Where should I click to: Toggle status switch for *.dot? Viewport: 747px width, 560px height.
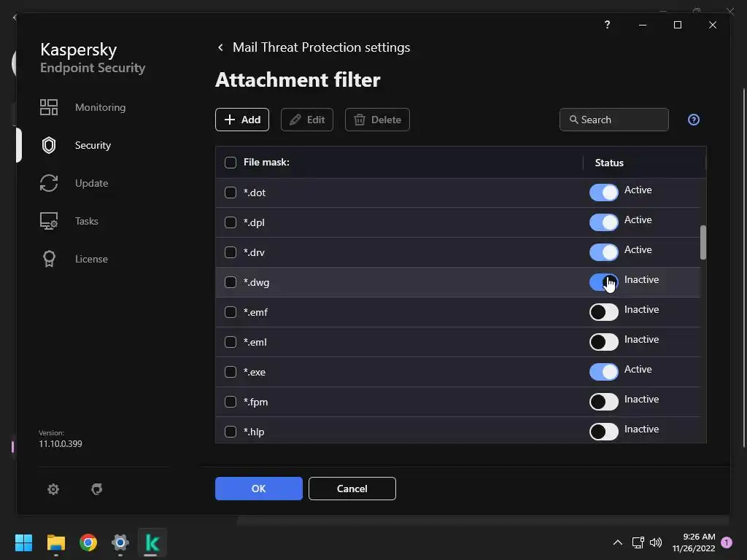pyautogui.click(x=603, y=192)
